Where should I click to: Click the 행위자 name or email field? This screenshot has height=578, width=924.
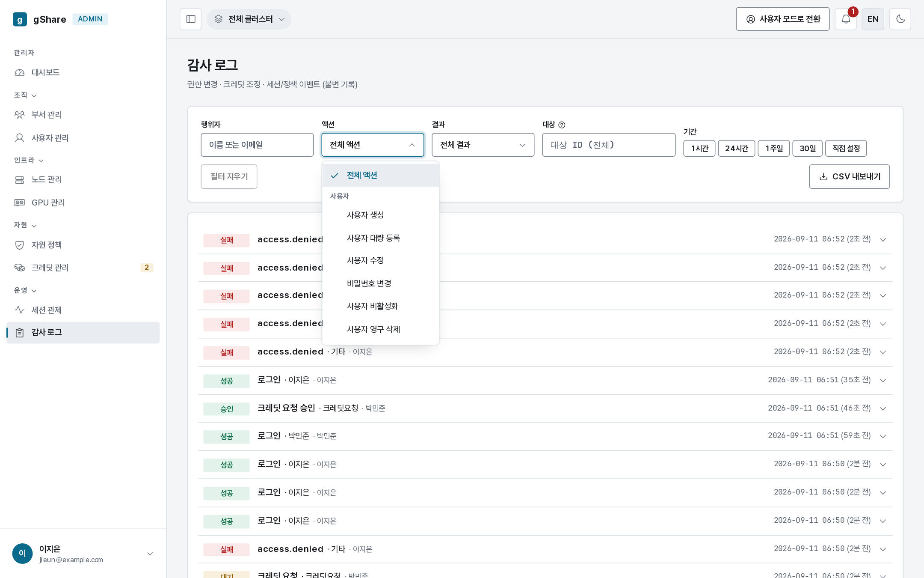[x=257, y=145]
